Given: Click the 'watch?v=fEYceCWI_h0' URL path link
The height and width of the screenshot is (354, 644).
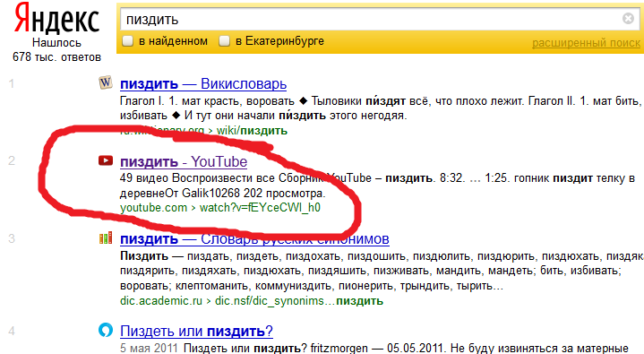Looking at the screenshot, I should 260,208.
